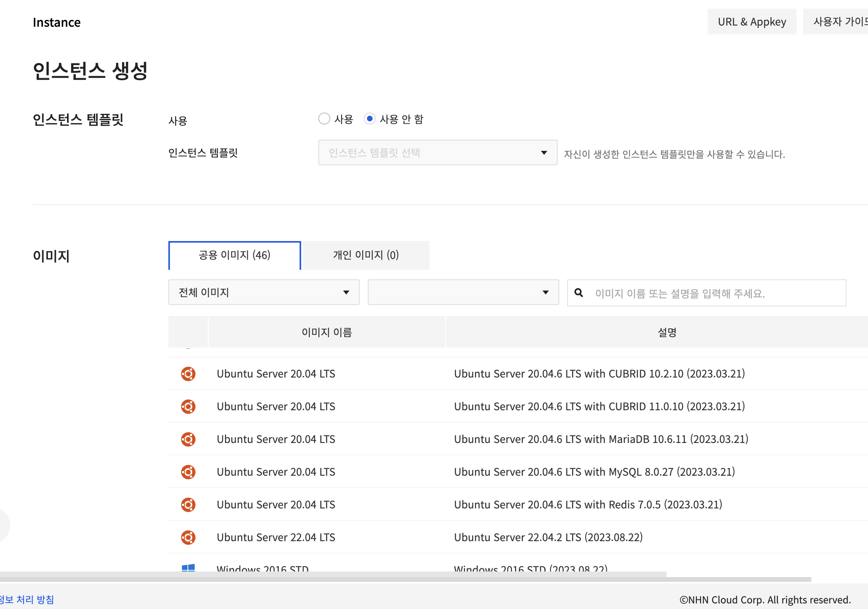Click the URL & Appkey button
Screen dimensions: 868x609
[x=752, y=22]
